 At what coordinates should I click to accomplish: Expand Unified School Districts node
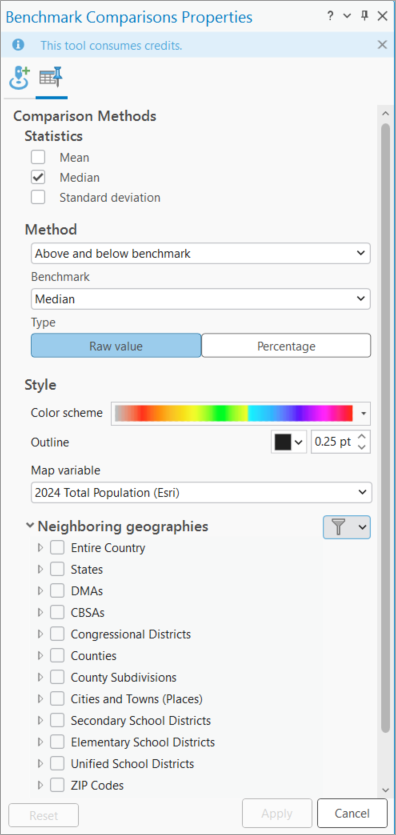pos(40,764)
